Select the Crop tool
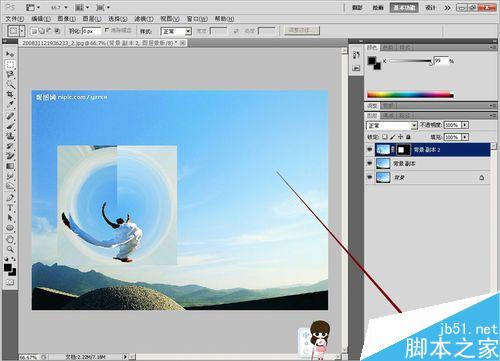The width and height of the screenshot is (500, 361). [x=10, y=94]
